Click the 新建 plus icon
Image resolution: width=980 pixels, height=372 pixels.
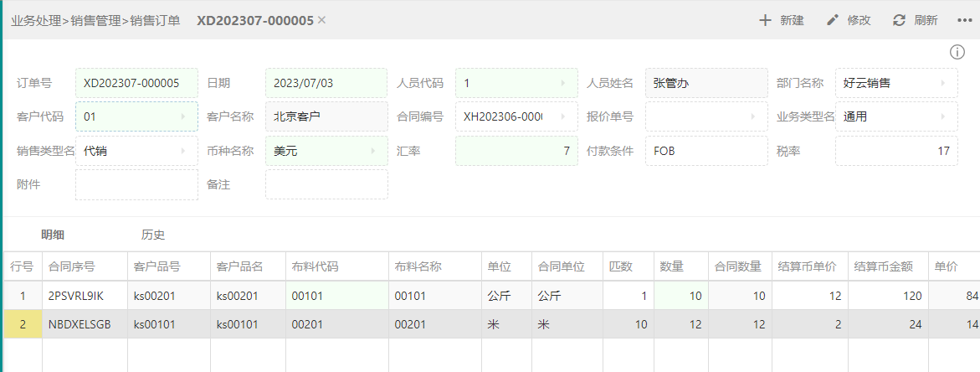765,20
